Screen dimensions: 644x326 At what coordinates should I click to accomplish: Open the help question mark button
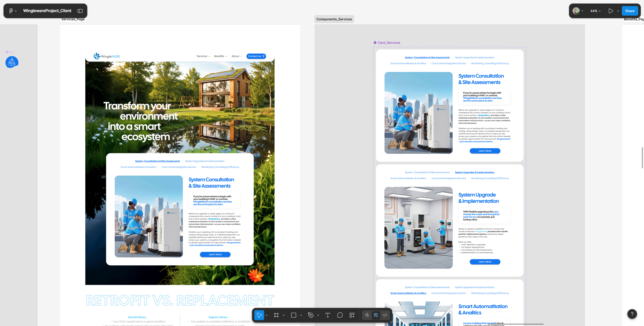[x=632, y=314]
